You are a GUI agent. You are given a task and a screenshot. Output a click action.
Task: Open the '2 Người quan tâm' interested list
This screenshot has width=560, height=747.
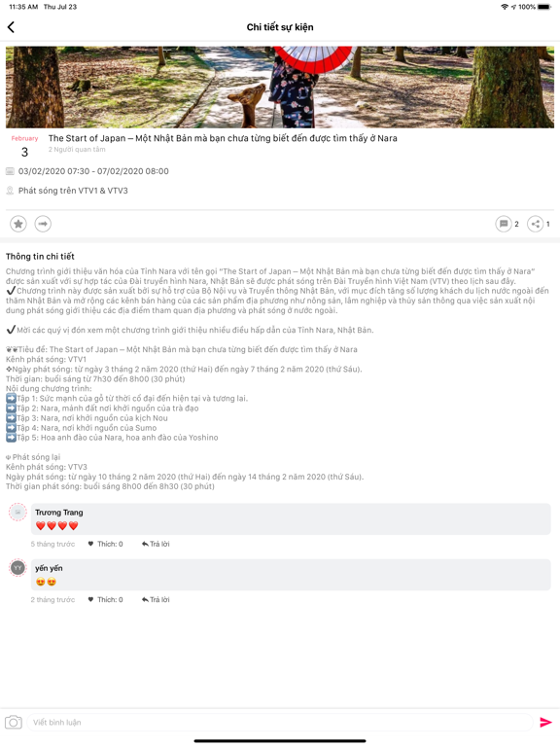(77, 150)
